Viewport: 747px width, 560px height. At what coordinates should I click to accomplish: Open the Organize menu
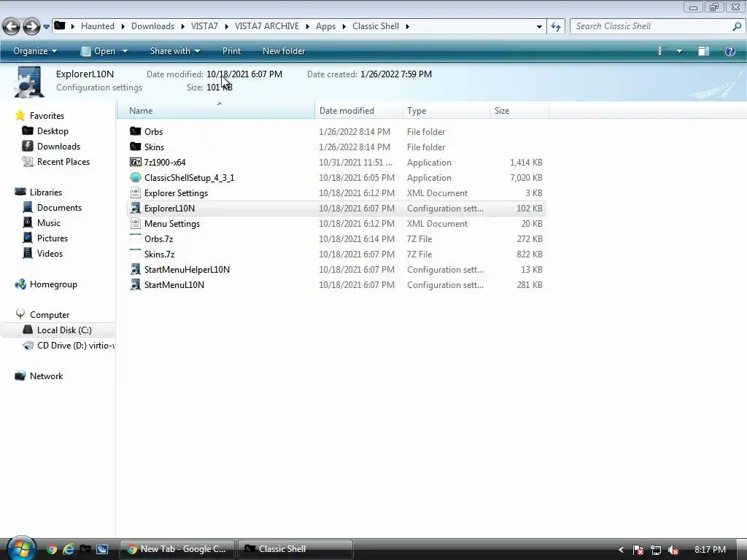pos(35,51)
